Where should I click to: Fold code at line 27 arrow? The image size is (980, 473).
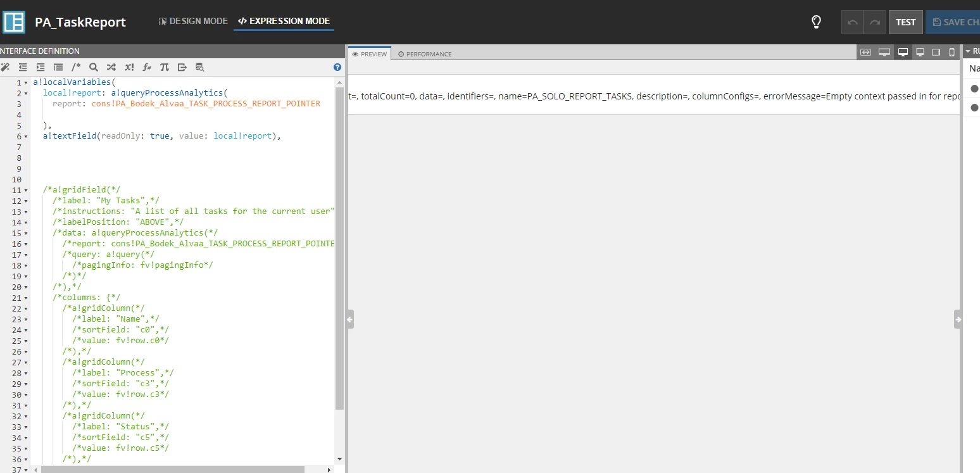coord(26,363)
